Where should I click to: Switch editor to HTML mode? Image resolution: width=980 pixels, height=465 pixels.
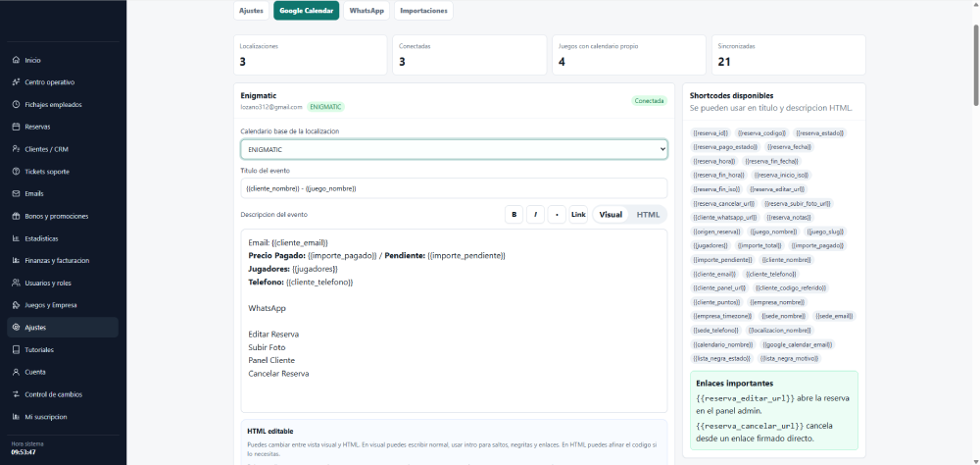[648, 215]
